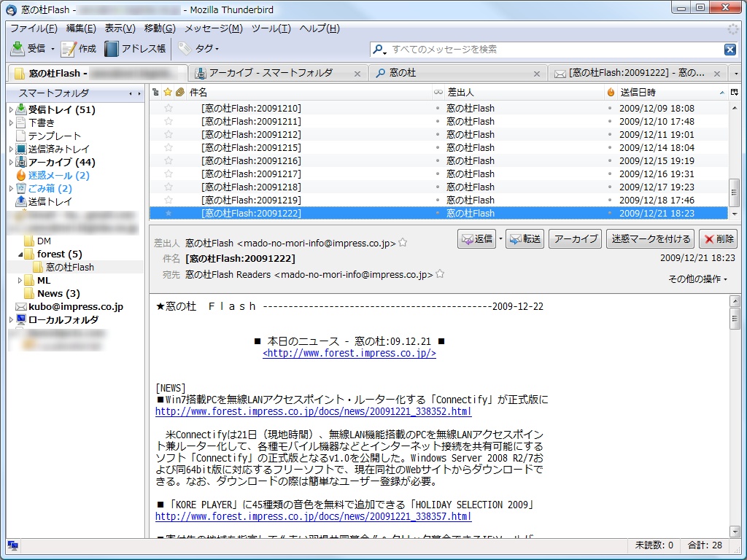Close the 窓の杜 search tab
The height and width of the screenshot is (560, 747).
(537, 74)
